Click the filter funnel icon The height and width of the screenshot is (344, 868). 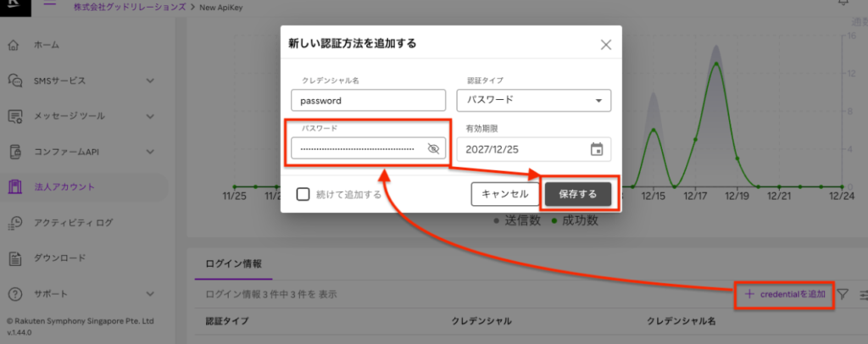[x=843, y=294]
